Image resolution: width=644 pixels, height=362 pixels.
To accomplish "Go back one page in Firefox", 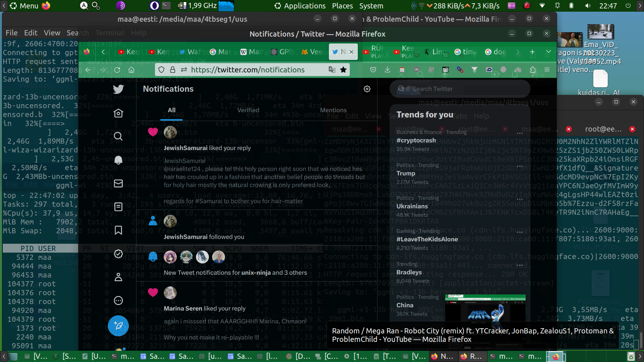I will (x=88, y=70).
